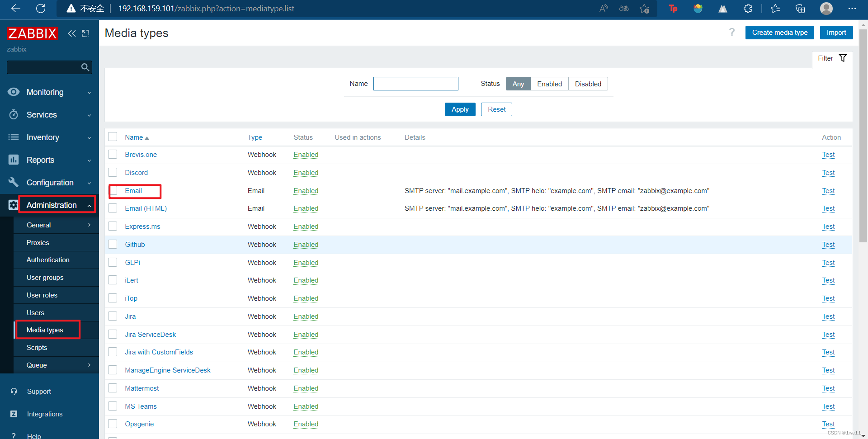Viewport: 868px width, 439px height.
Task: Add page to favorites star icon
Action: 645,9
